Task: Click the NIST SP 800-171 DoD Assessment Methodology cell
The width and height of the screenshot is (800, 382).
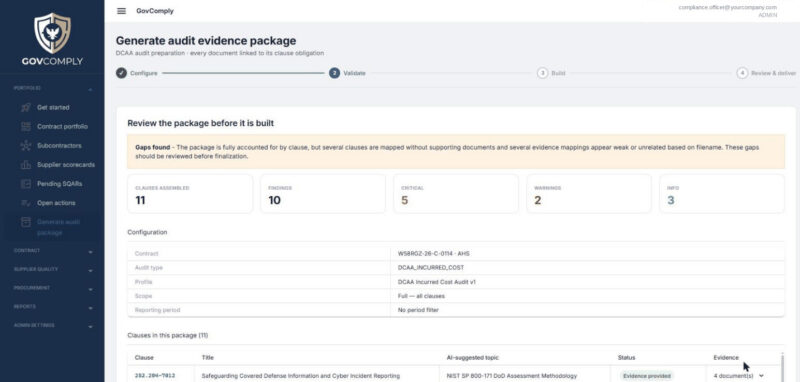Action: pos(512,376)
